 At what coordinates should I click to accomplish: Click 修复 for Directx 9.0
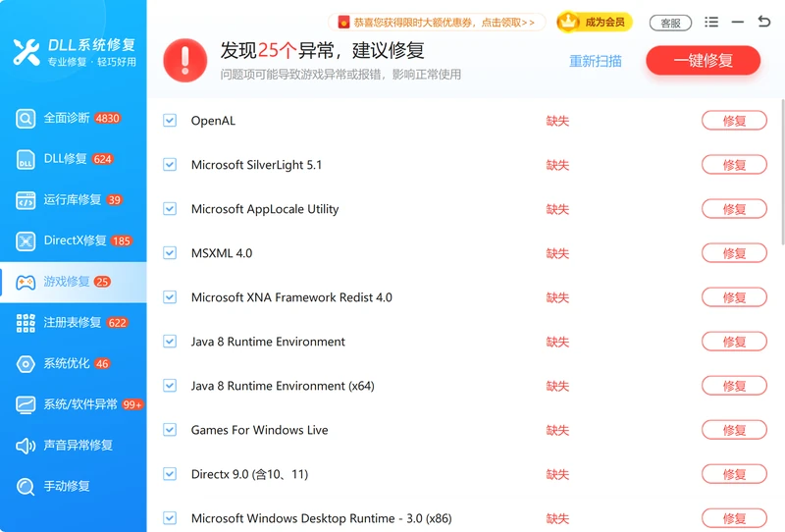tap(734, 473)
